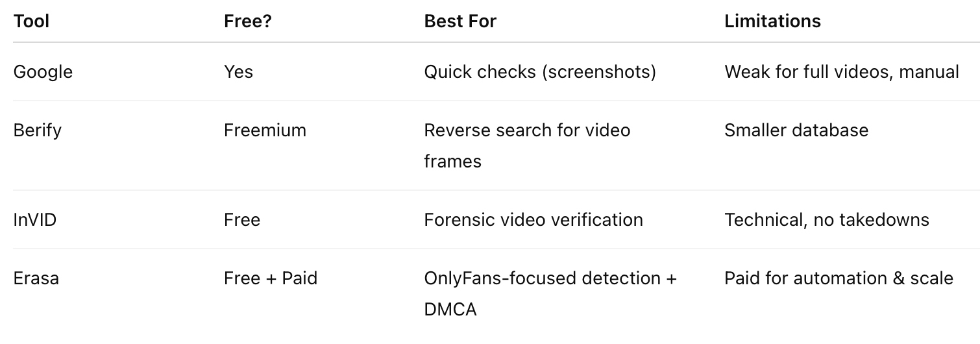Click the Best For column header
980x344 pixels.
460,21
